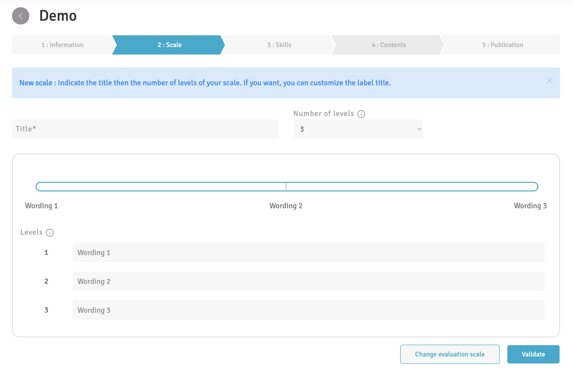Viewport: 573px width, 392px height.
Task: Focus the Title input field
Action: pos(145,129)
